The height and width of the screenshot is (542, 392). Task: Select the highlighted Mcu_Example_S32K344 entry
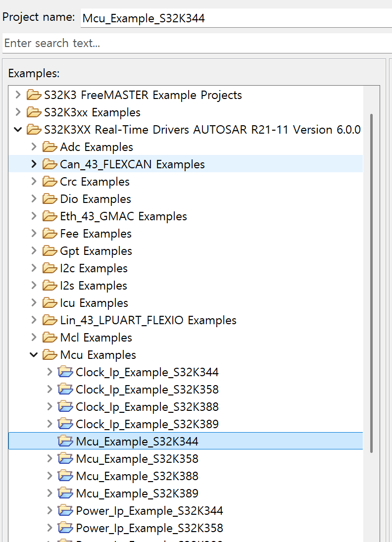(x=186, y=441)
